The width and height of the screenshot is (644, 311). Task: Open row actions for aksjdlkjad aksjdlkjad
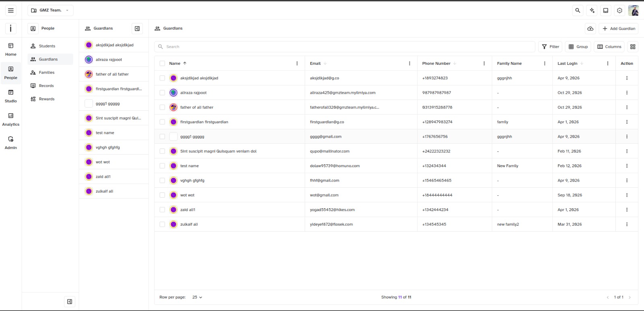(627, 78)
